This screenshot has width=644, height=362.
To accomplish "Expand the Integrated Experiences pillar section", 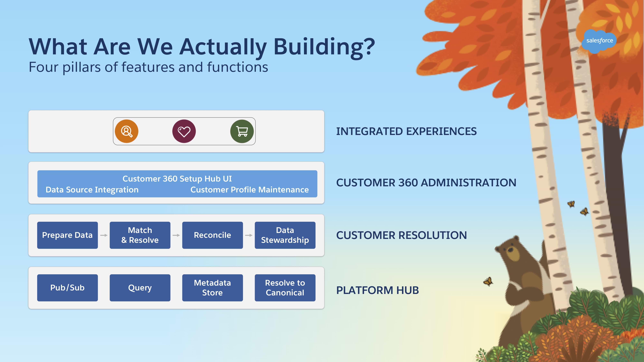I will 176,131.
